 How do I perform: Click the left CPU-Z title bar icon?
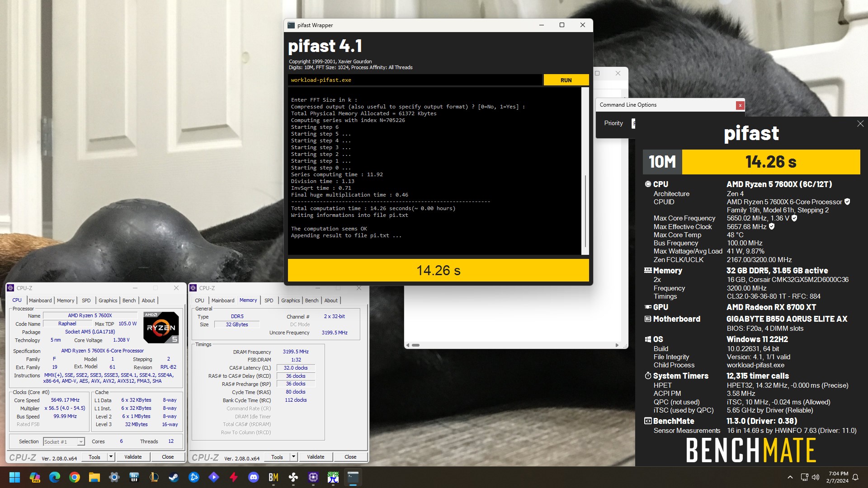[x=11, y=288]
